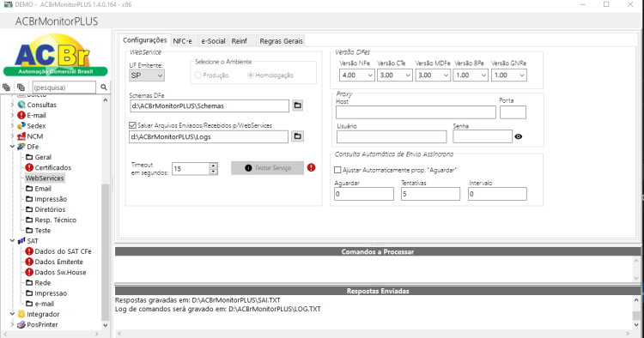Viewport: 644px width, 338px height.
Task: Click the Intervalo field
Action: [497, 194]
